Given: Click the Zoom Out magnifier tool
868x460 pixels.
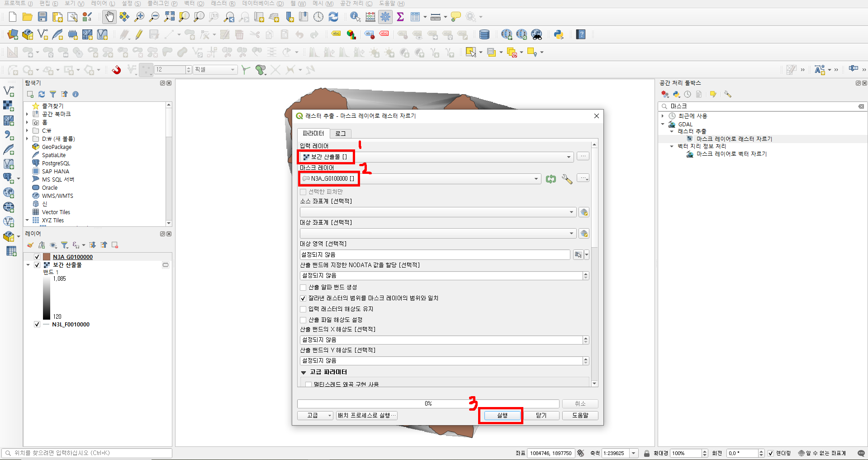Looking at the screenshot, I should pos(154,17).
